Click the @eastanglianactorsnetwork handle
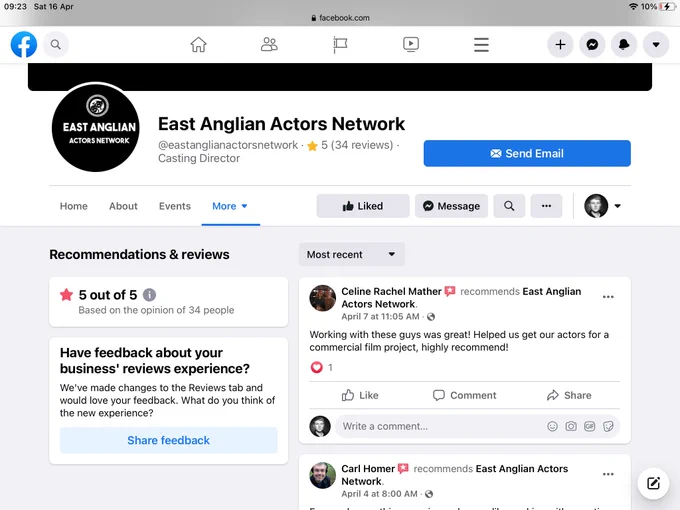The height and width of the screenshot is (510, 680). [228, 145]
